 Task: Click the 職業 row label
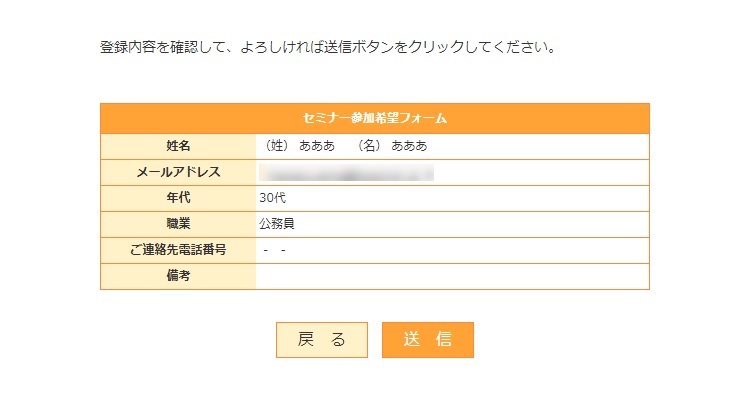pos(178,224)
